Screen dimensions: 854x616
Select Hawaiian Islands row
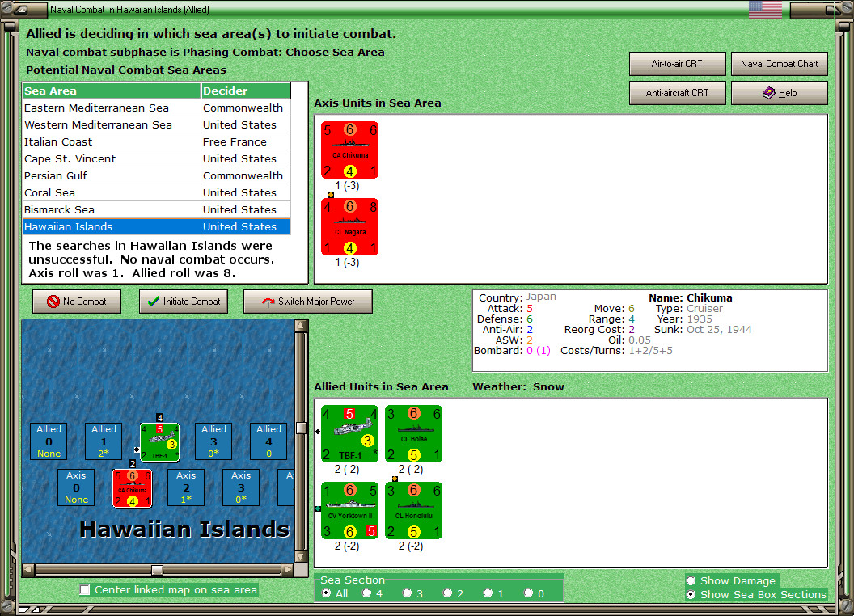coord(157,226)
